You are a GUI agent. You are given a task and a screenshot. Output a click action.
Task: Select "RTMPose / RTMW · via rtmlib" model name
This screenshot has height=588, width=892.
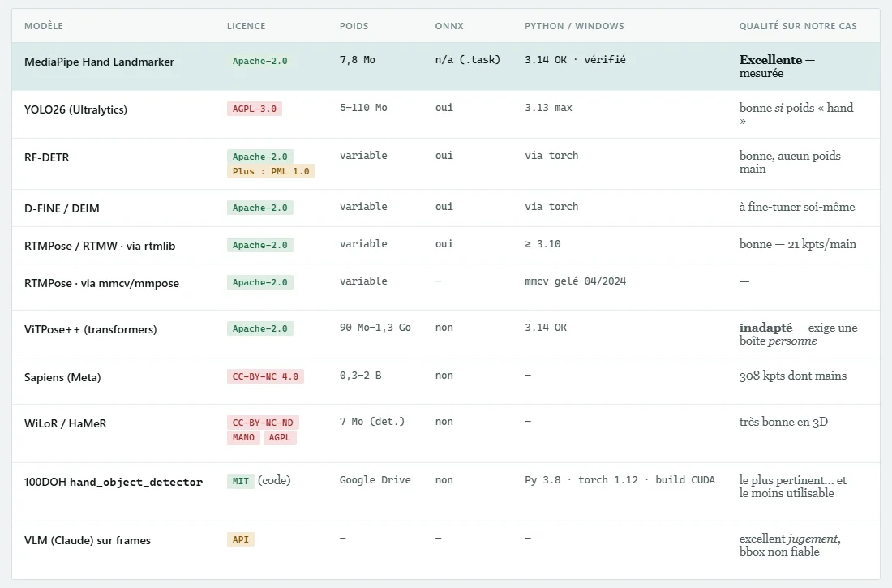point(100,246)
